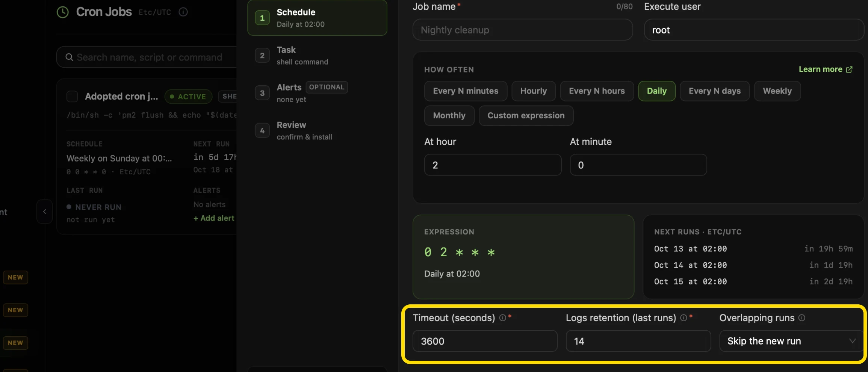Click the Overlapping runs info icon
Viewport: 868px width, 372px height.
tap(802, 318)
